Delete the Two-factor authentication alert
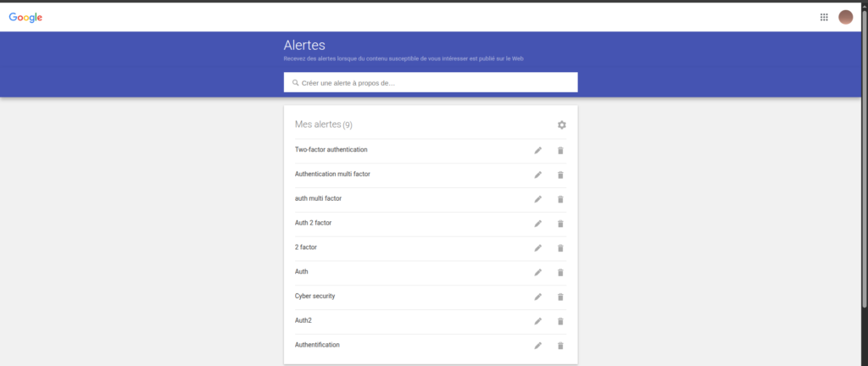Image resolution: width=868 pixels, height=366 pixels. tap(560, 151)
